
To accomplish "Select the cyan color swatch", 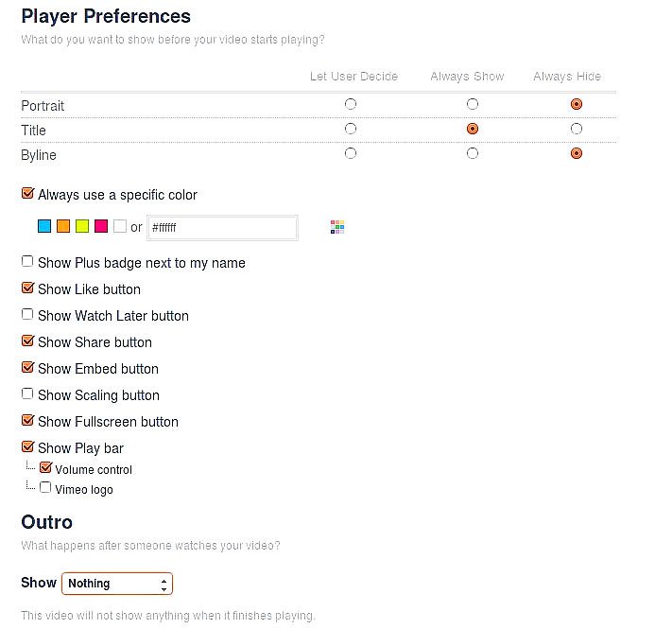I will 44,227.
